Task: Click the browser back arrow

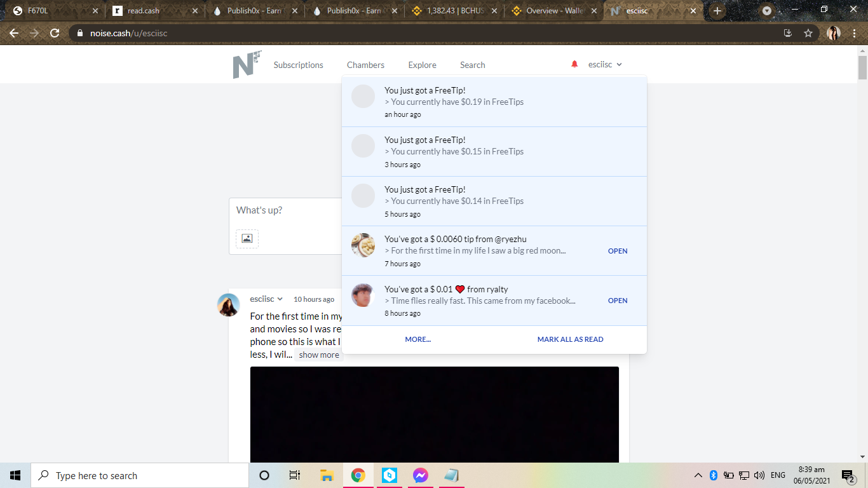Action: tap(14, 33)
